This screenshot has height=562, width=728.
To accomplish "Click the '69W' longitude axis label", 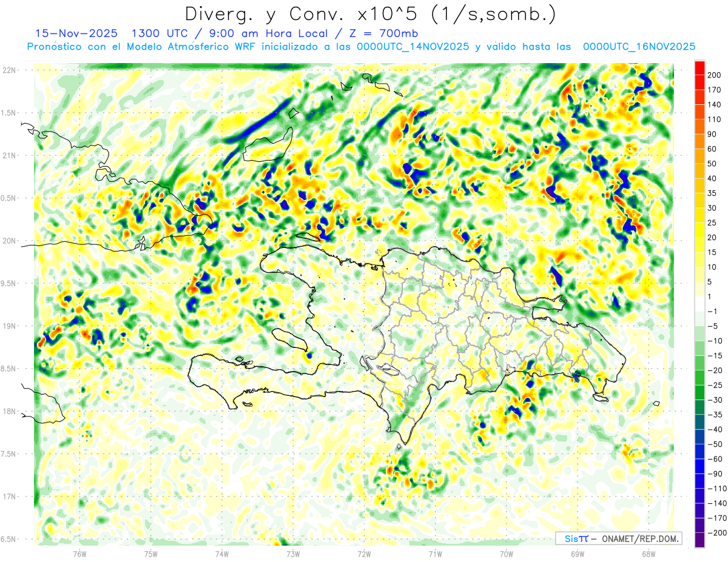I will 578,554.
